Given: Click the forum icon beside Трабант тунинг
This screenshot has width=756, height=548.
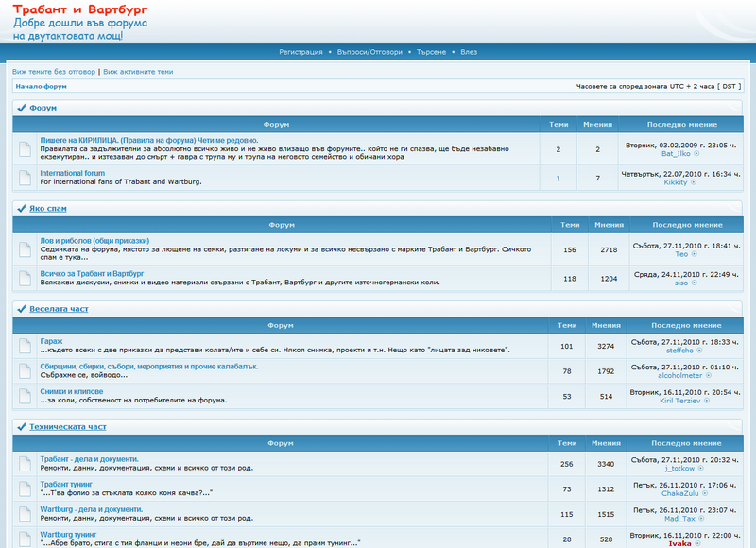Looking at the screenshot, I should (x=25, y=488).
